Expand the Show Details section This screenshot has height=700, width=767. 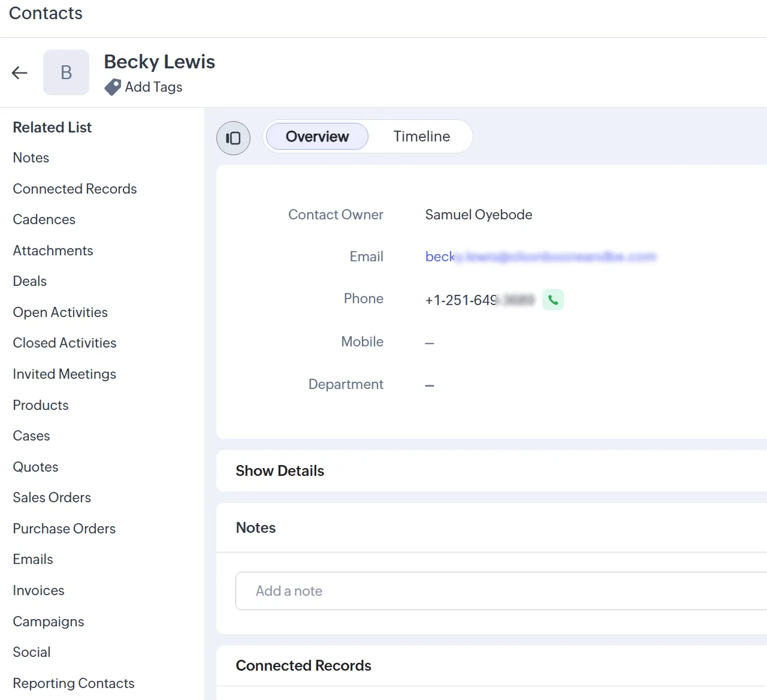pos(280,471)
